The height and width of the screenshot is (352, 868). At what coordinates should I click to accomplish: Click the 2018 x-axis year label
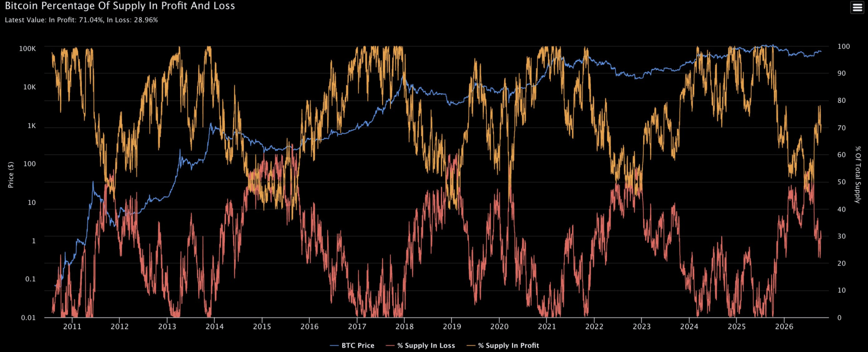[x=405, y=327]
